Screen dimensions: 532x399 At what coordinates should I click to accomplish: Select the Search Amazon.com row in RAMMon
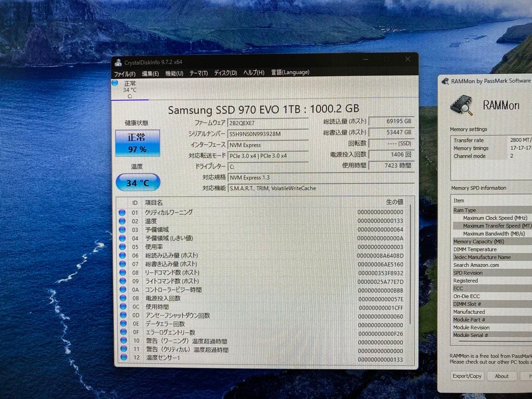click(x=492, y=265)
